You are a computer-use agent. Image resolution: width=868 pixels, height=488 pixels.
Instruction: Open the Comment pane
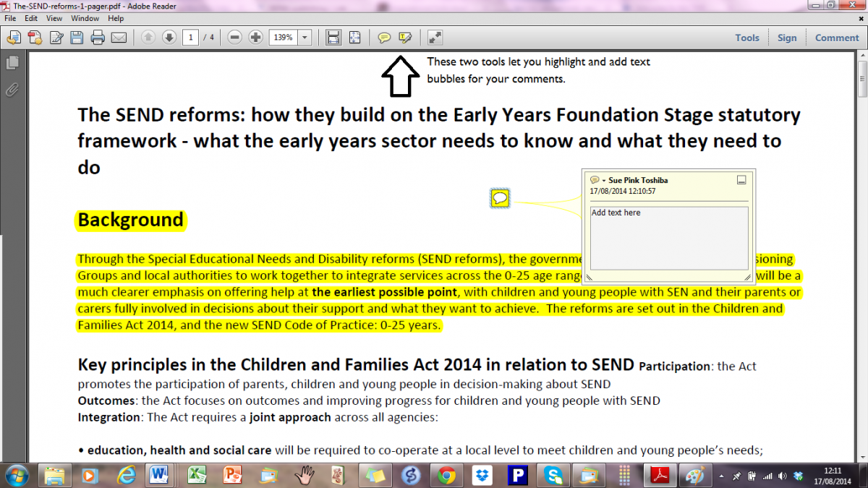coord(837,38)
